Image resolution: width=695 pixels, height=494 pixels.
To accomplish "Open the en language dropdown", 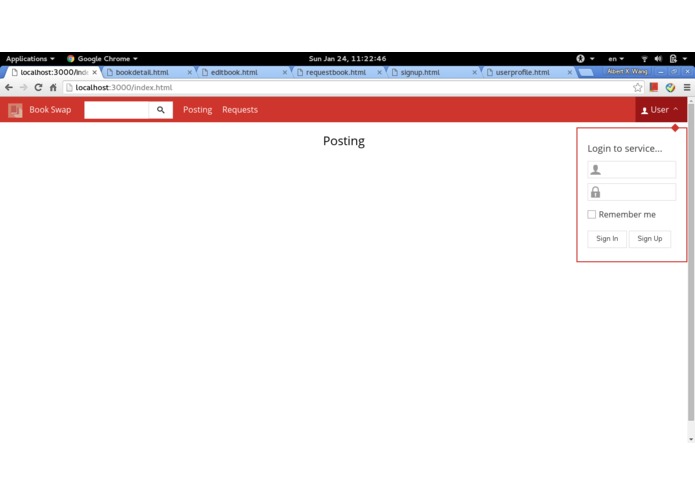I will (x=616, y=58).
